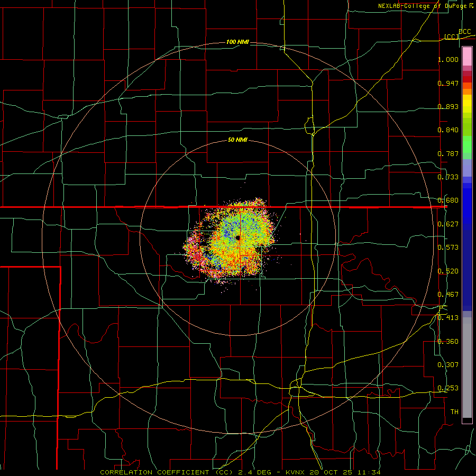This screenshot has height=476, width=476.
Task: Click the [CC] legend title
Action: [x=452, y=36]
